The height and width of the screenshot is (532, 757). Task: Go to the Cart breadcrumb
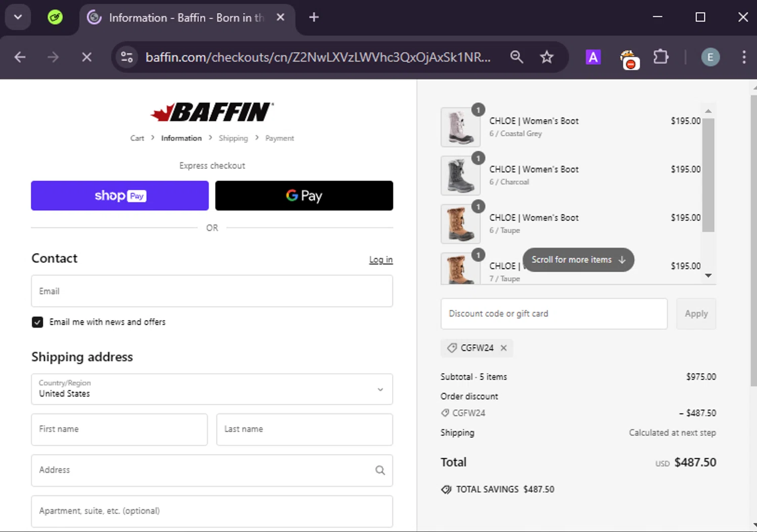coord(137,138)
